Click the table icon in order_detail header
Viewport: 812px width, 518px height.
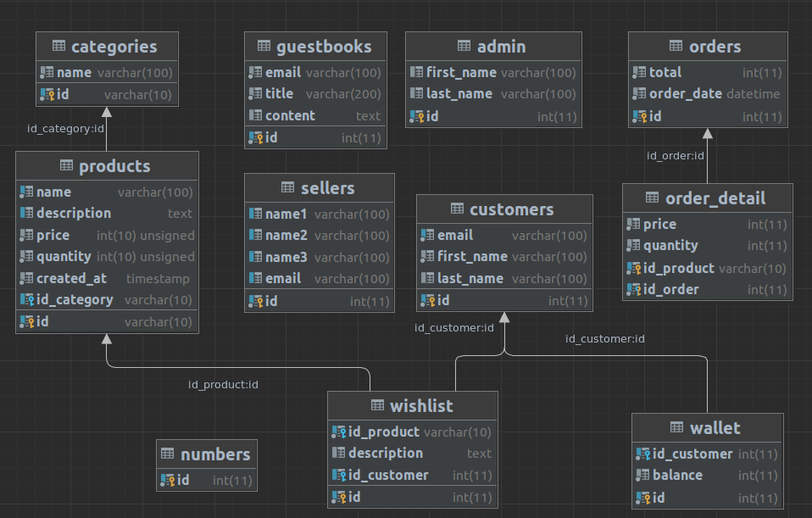(x=653, y=198)
